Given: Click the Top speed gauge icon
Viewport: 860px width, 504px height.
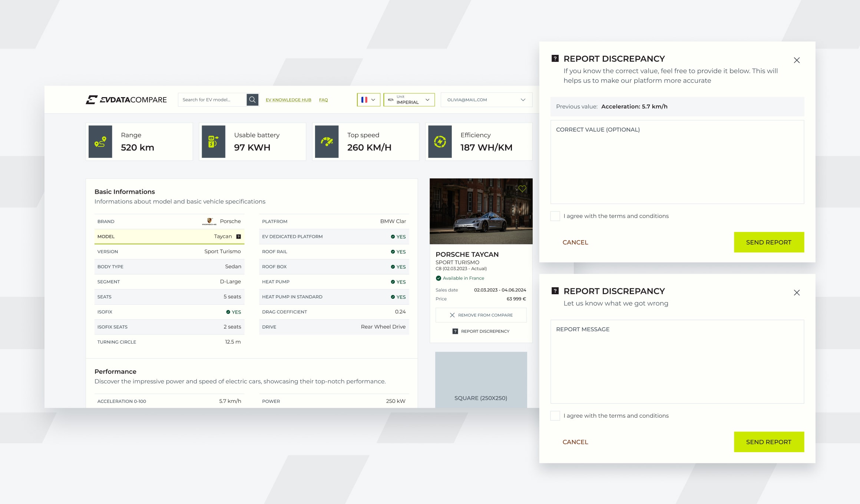Looking at the screenshot, I should [327, 142].
